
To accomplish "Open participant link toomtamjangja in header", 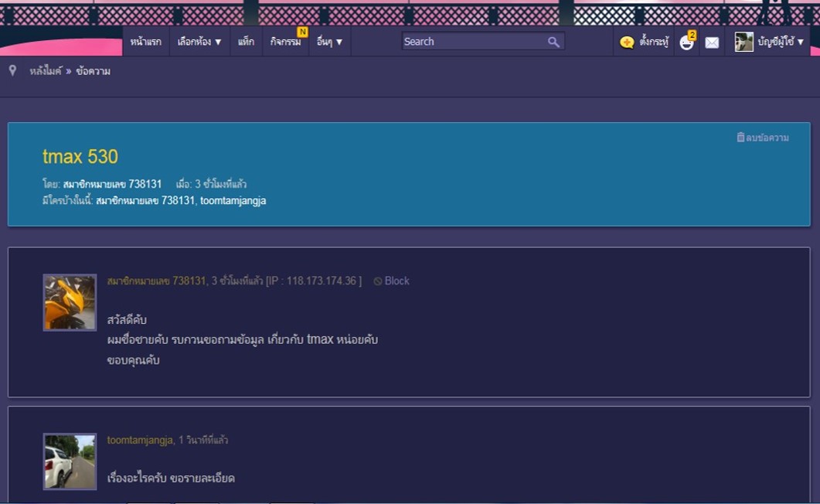I will pos(233,201).
